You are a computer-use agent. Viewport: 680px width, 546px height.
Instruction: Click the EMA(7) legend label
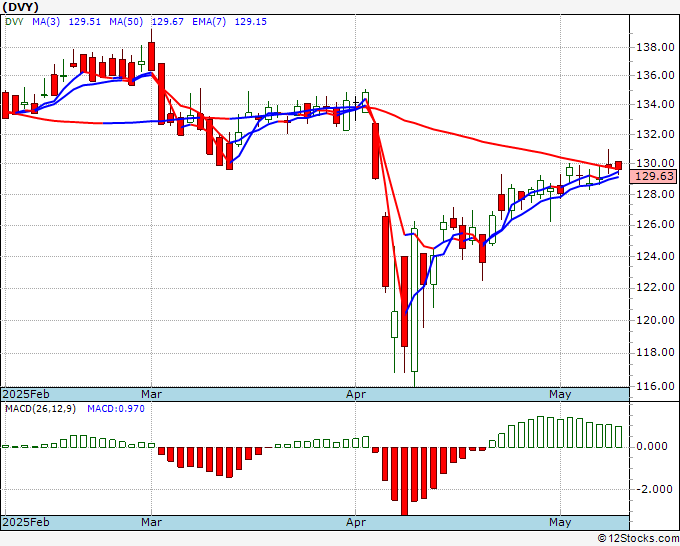click(x=209, y=22)
